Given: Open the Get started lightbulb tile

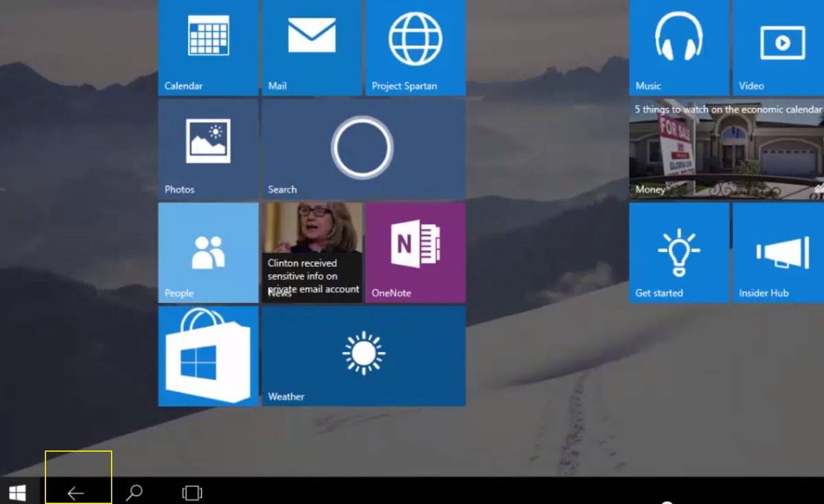Looking at the screenshot, I should pos(678,252).
